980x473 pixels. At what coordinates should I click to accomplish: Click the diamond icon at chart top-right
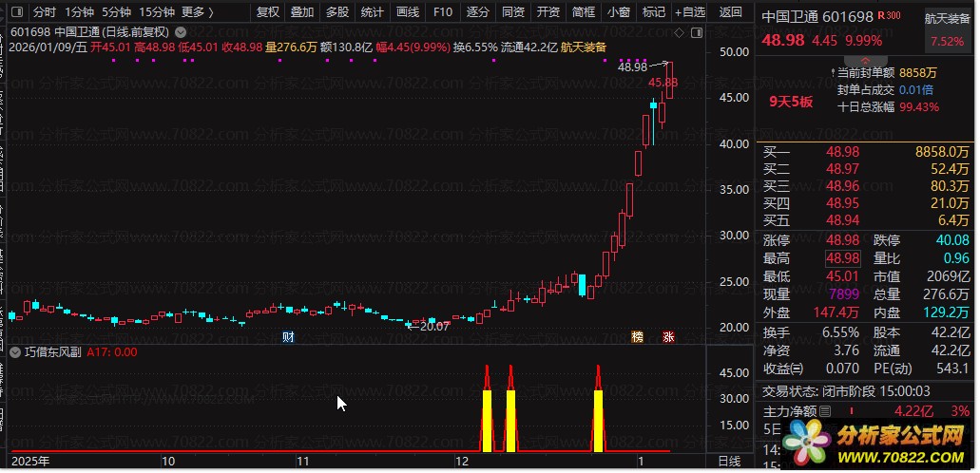[x=680, y=32]
